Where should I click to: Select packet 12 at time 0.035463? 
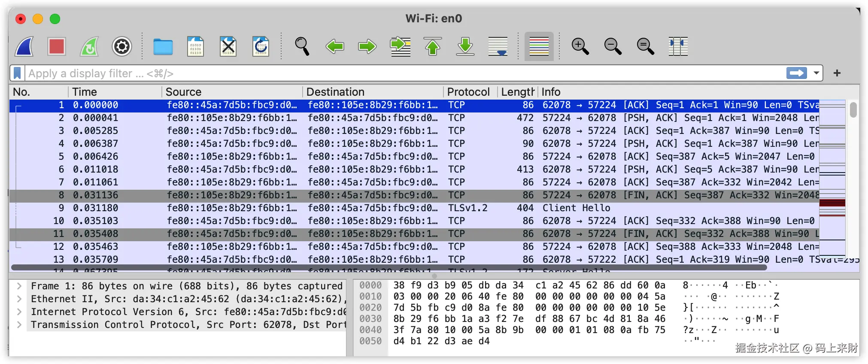point(414,246)
